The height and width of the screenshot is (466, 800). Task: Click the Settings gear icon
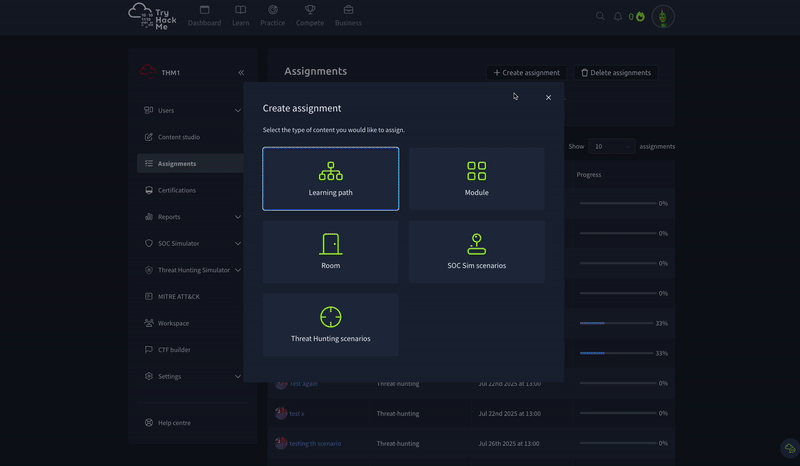click(148, 376)
